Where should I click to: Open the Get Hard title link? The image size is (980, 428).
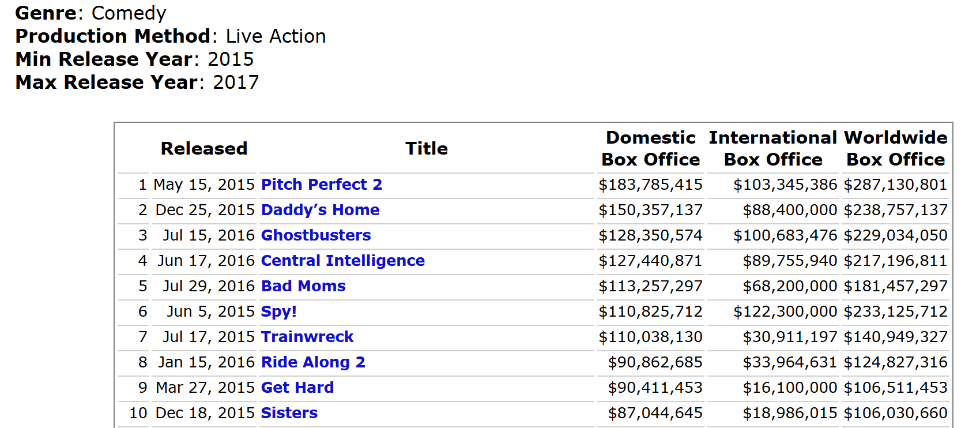coord(297,388)
